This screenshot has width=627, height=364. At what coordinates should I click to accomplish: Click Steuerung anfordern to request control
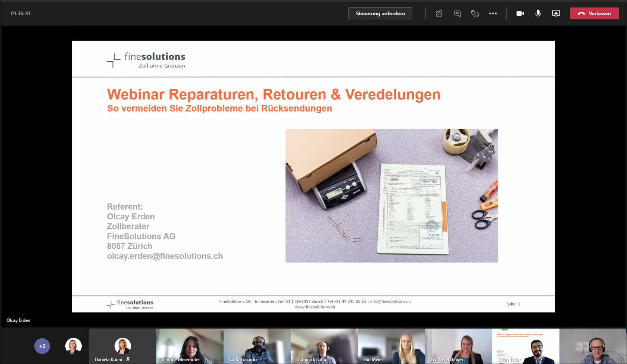tap(380, 13)
